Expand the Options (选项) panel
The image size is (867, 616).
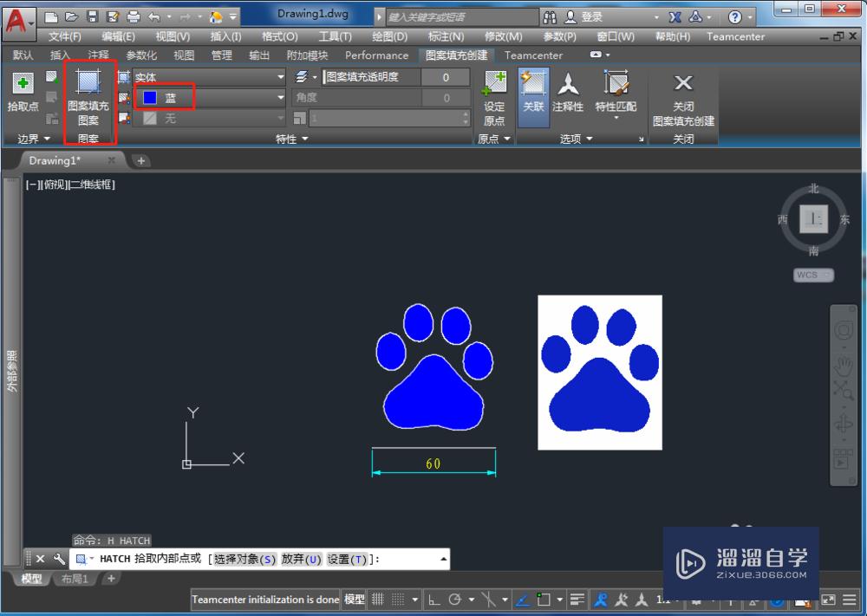click(576, 139)
